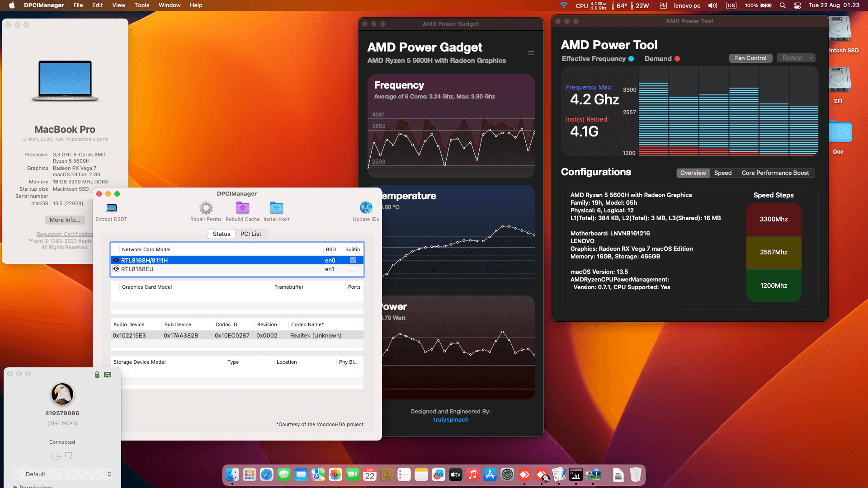
Task: Open Messages from the dock
Action: click(284, 475)
